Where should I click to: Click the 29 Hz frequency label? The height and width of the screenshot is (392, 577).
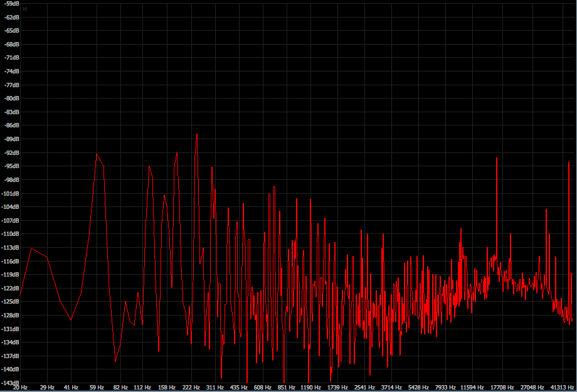point(47,387)
